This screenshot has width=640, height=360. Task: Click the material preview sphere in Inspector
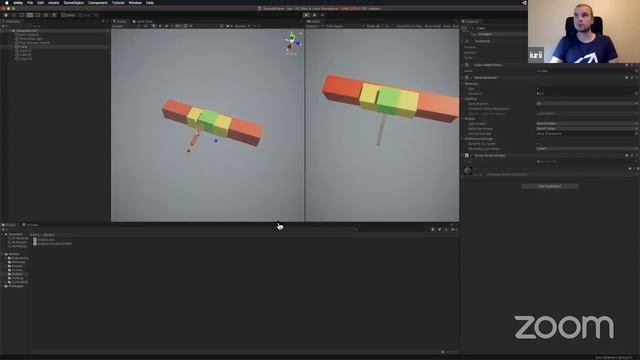click(468, 171)
